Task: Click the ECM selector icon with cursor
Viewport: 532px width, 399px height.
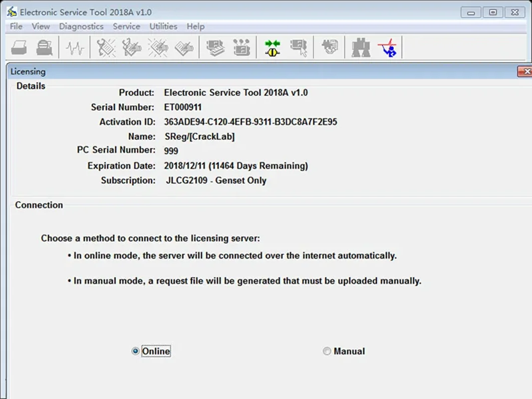Action: point(298,48)
